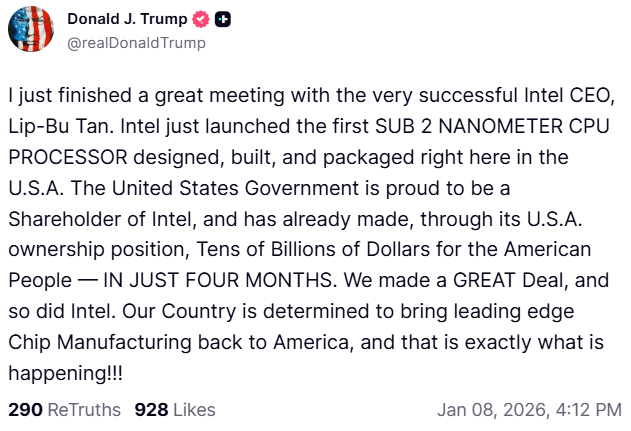Click the word ReTruths in the footer
The height and width of the screenshot is (431, 631).
81,410
